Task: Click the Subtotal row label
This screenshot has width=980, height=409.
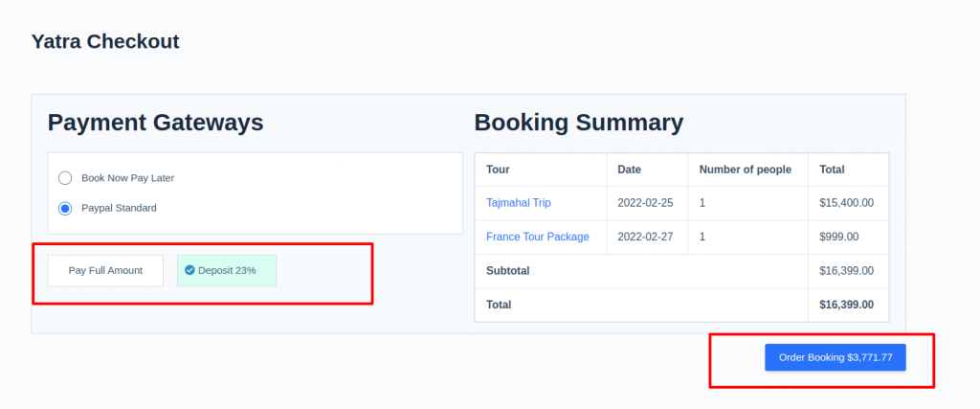Action: pyautogui.click(x=507, y=271)
